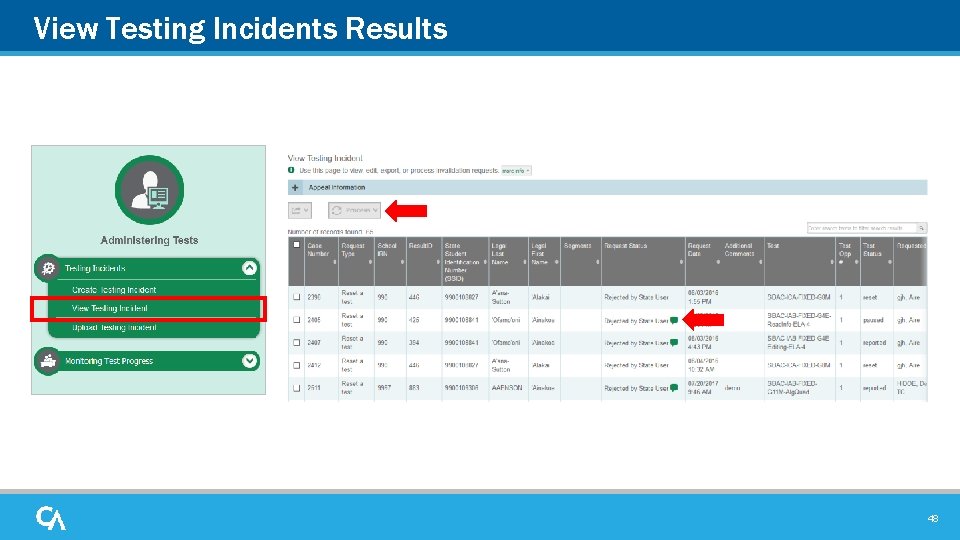This screenshot has height=540, width=960.
Task: Check the box for case 2511
Action: (x=297, y=388)
